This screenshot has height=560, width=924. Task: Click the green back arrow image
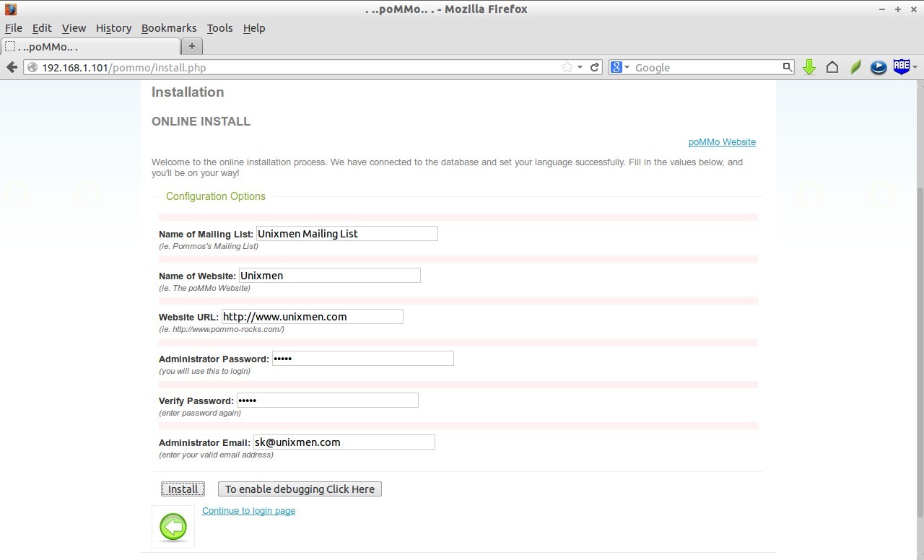(173, 527)
